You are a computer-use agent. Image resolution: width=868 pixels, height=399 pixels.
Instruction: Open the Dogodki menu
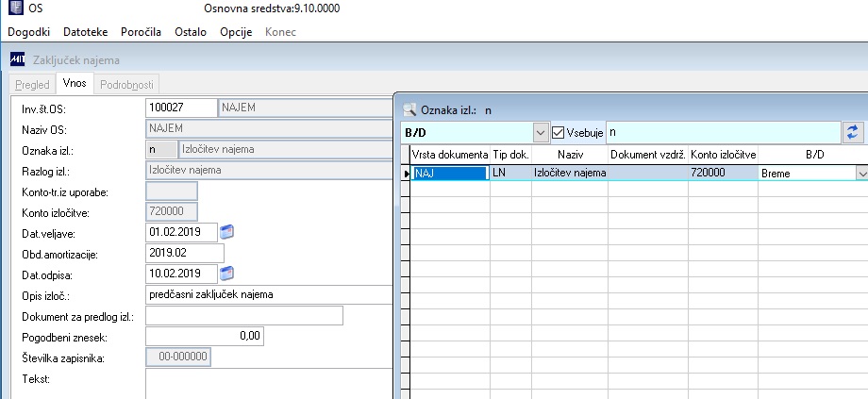(29, 32)
